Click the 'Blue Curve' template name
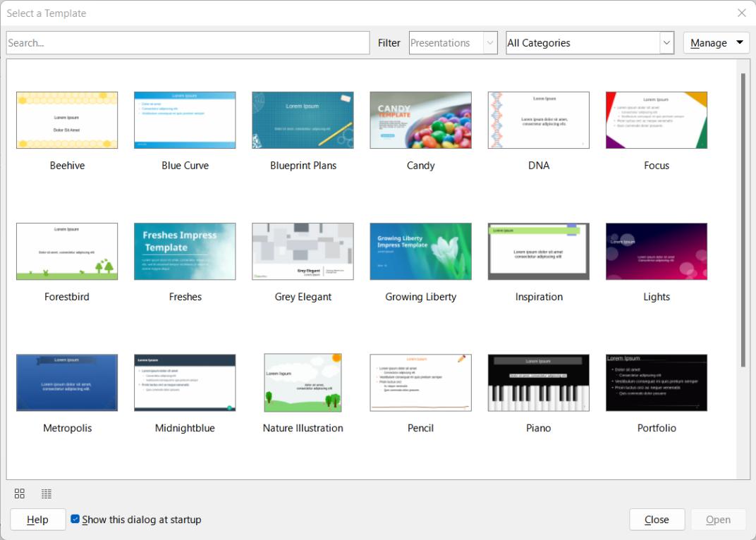This screenshot has width=756, height=540. click(185, 166)
